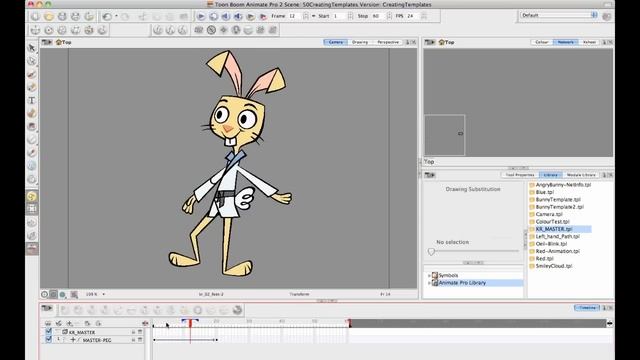Toggle the lock icon on the KR_MASTER layer
Image resolution: width=640 pixels, height=360 pixels.
[133, 332]
